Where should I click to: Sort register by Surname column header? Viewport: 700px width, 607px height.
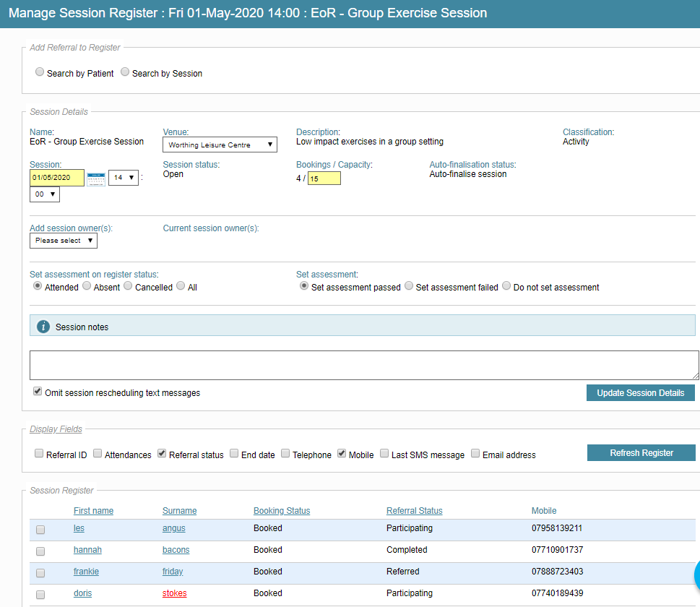(x=179, y=510)
